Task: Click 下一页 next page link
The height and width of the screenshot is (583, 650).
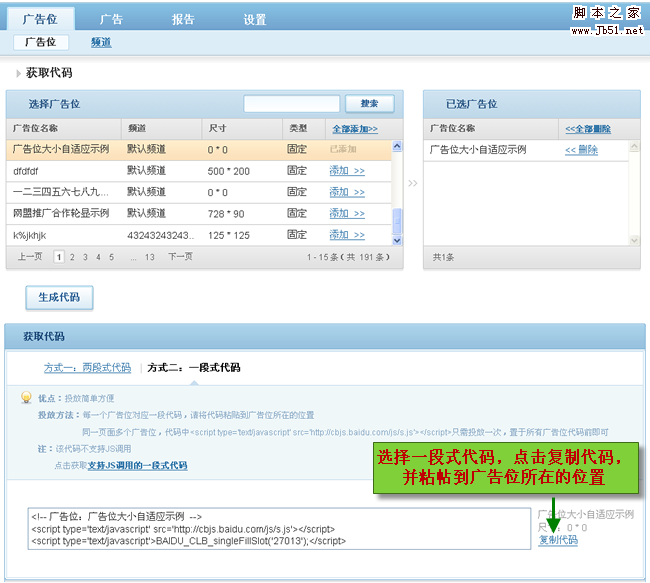Action: coord(180,257)
